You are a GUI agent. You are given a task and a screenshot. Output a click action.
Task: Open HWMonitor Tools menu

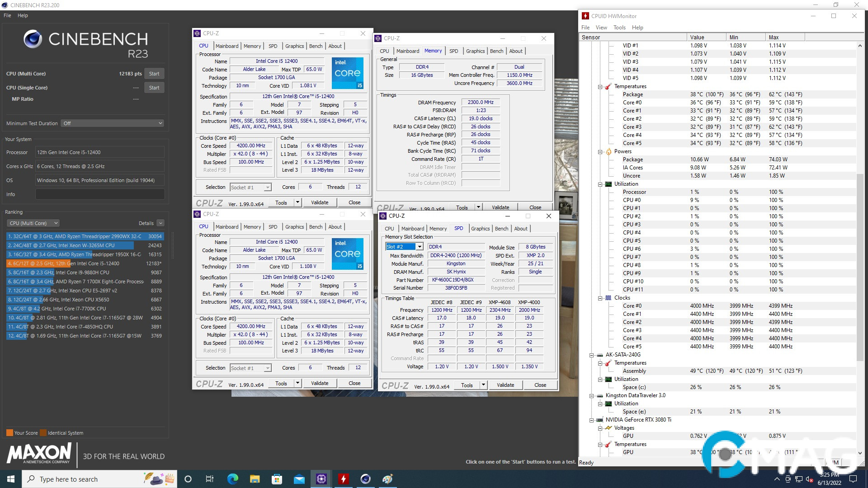619,28
